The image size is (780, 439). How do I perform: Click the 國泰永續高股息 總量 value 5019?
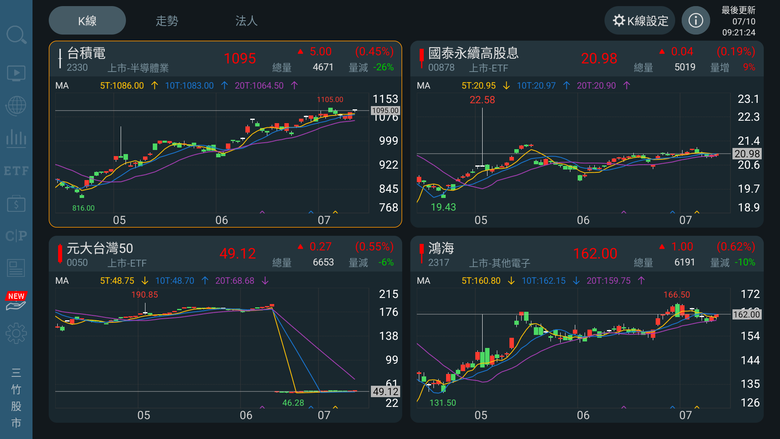(684, 67)
